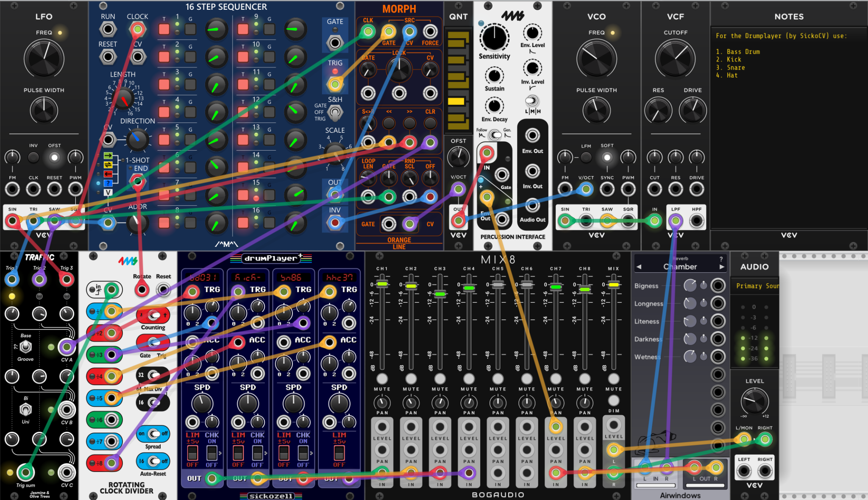The width and height of the screenshot is (868, 500).
Task: Click the green forward direction icon
Action: tap(108, 156)
